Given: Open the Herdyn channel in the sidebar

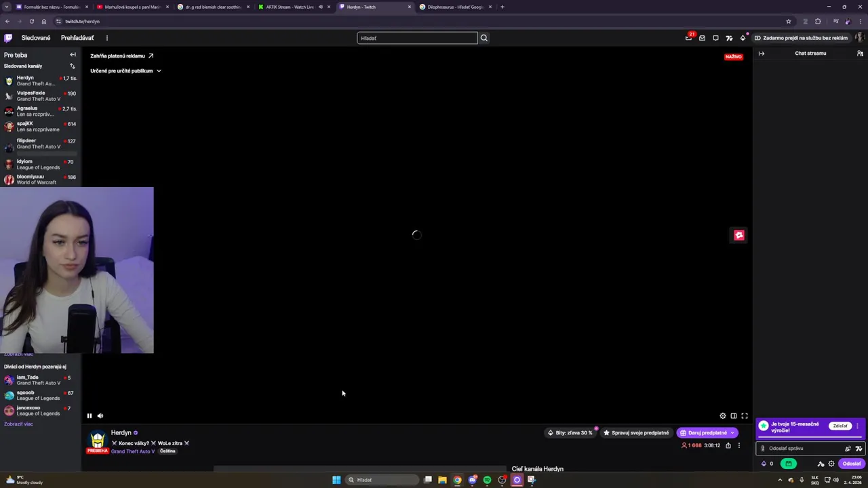Looking at the screenshot, I should [41, 81].
